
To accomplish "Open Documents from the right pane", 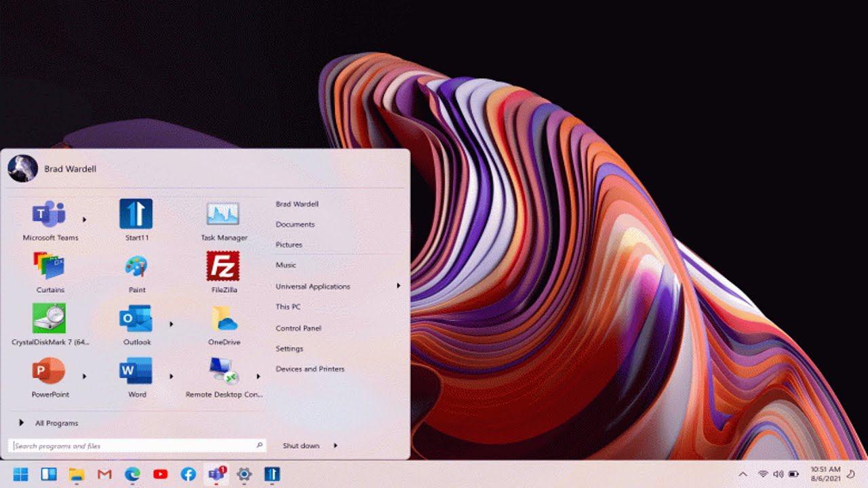I will [295, 224].
